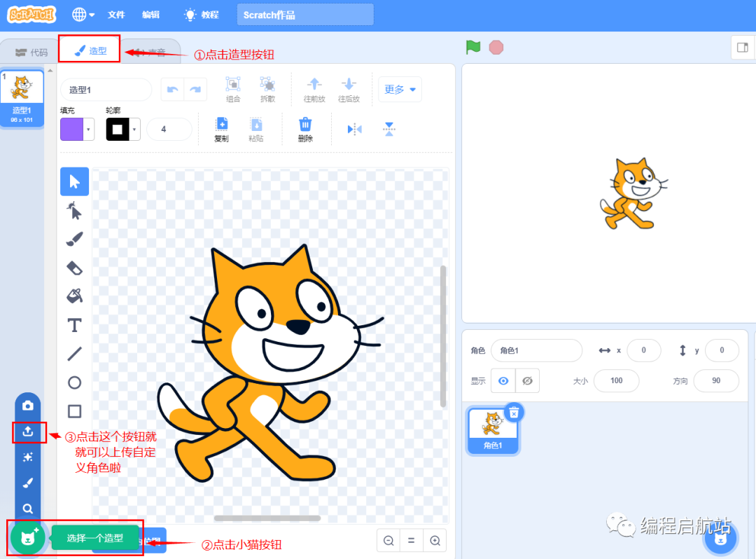This screenshot has width=756, height=559.
Task: Click the Scratch作品 project name field
Action: click(x=304, y=14)
